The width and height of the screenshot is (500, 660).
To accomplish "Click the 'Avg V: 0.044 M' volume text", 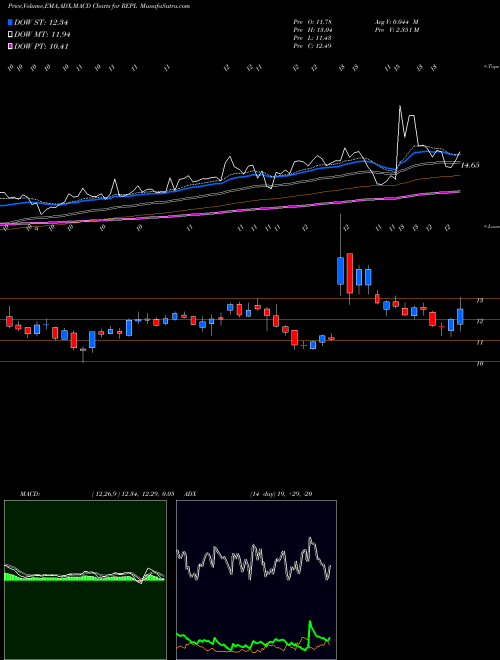I will [x=397, y=22].
